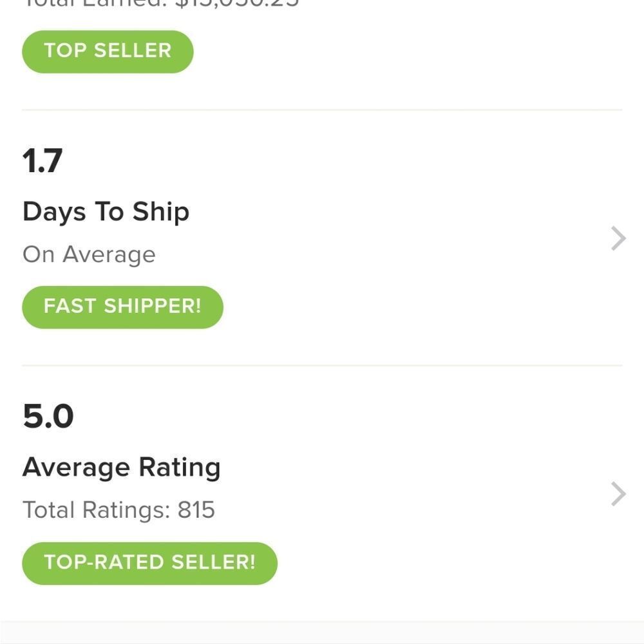Tap the word Rating in Average Rating
This screenshot has width=644, height=644.
coord(180,468)
